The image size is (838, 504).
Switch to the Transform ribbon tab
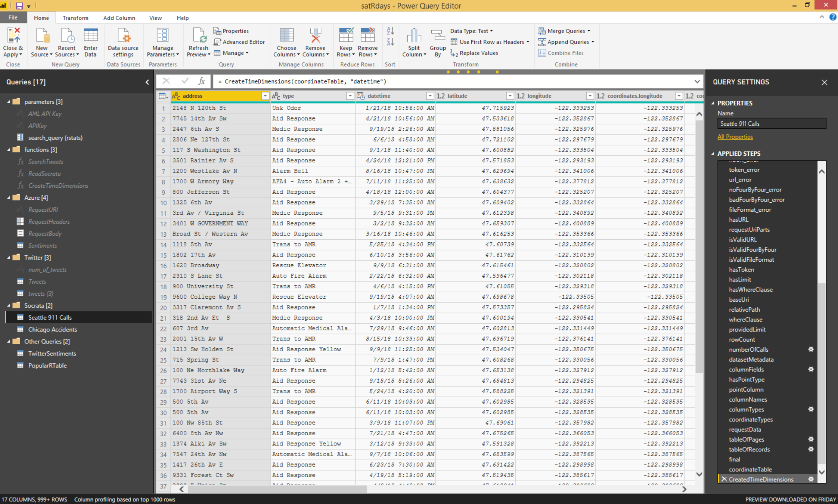click(75, 18)
